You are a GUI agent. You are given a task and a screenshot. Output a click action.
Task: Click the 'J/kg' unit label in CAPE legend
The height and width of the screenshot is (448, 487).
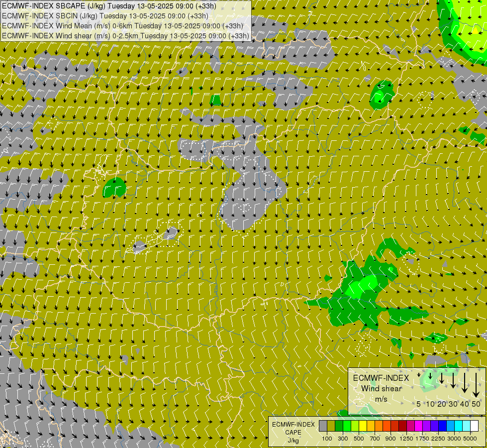point(293,440)
